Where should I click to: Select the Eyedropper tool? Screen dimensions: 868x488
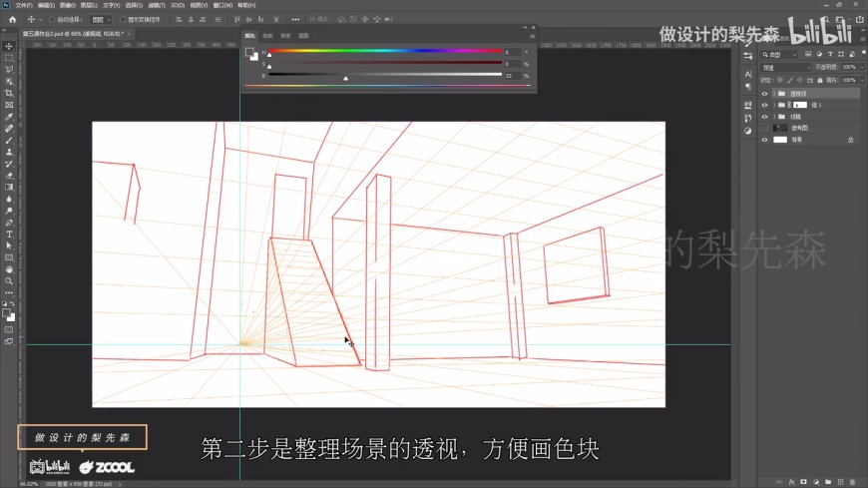[9, 117]
